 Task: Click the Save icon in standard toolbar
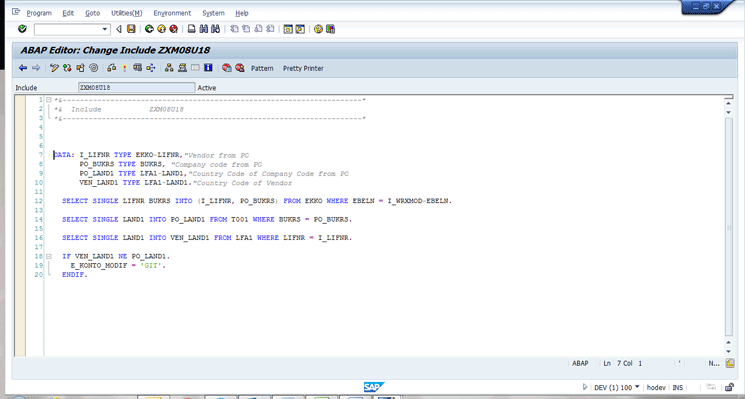[x=131, y=29]
